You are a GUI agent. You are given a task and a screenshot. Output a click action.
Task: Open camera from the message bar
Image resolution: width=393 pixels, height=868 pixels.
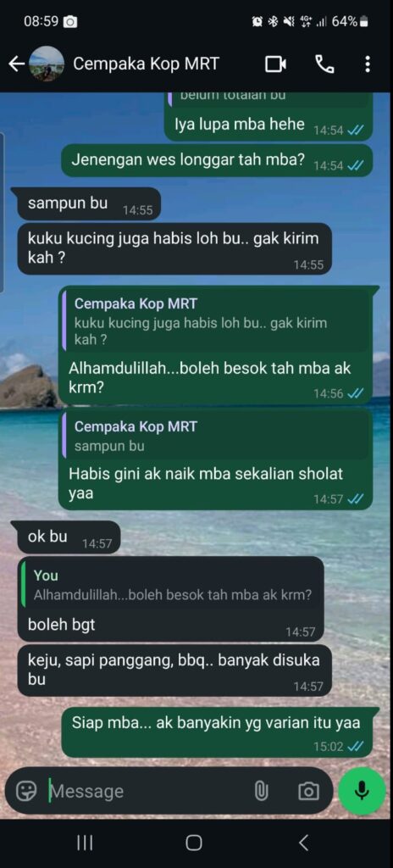point(308,791)
